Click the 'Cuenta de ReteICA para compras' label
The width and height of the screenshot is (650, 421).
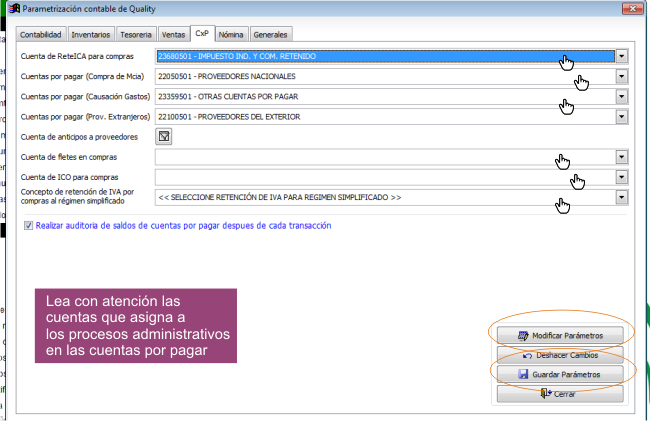77,56
